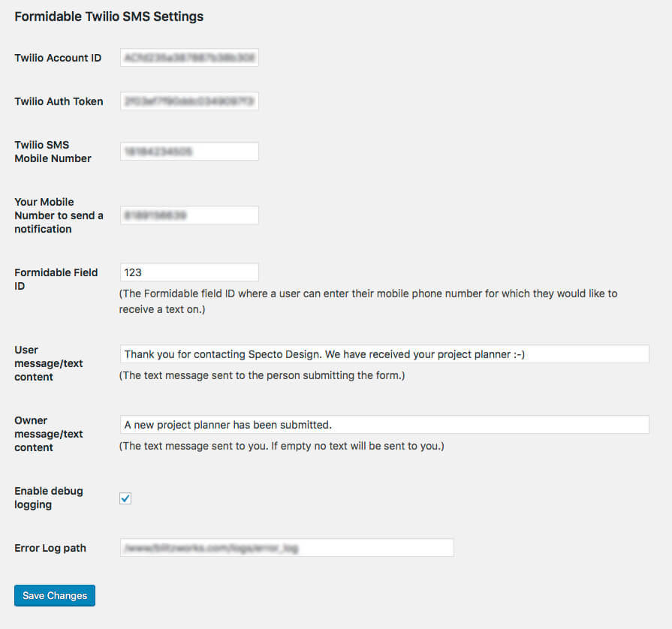Click the "Error Log path" label
Viewport: 672px width, 629px height.
[50, 548]
